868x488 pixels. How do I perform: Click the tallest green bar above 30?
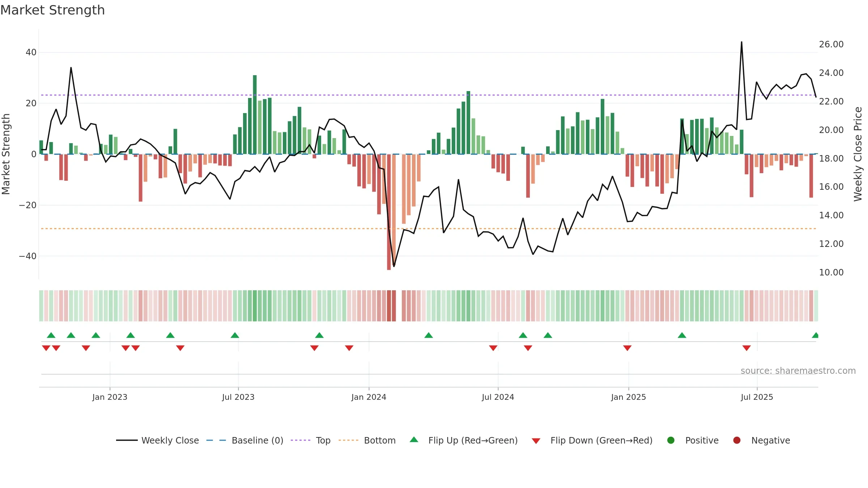click(255, 115)
